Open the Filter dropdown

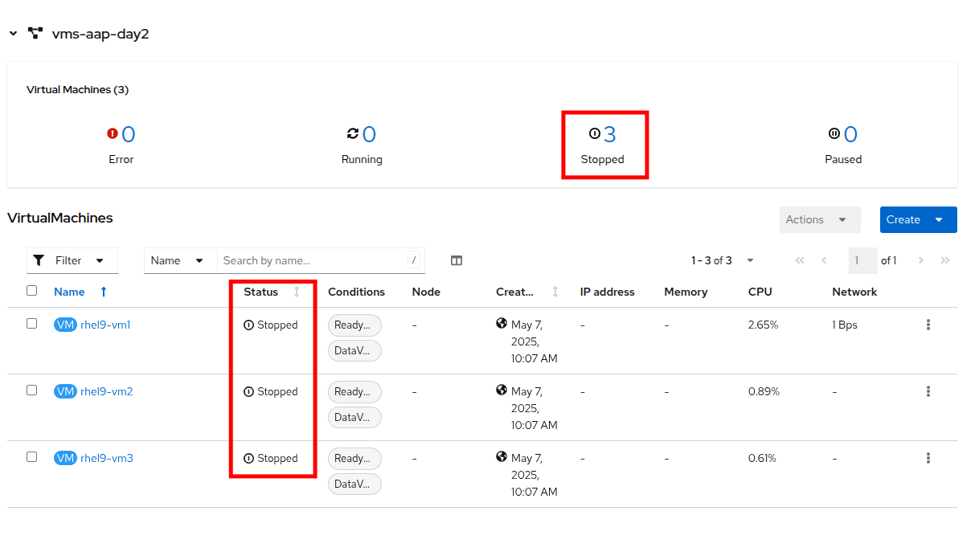pyautogui.click(x=72, y=260)
